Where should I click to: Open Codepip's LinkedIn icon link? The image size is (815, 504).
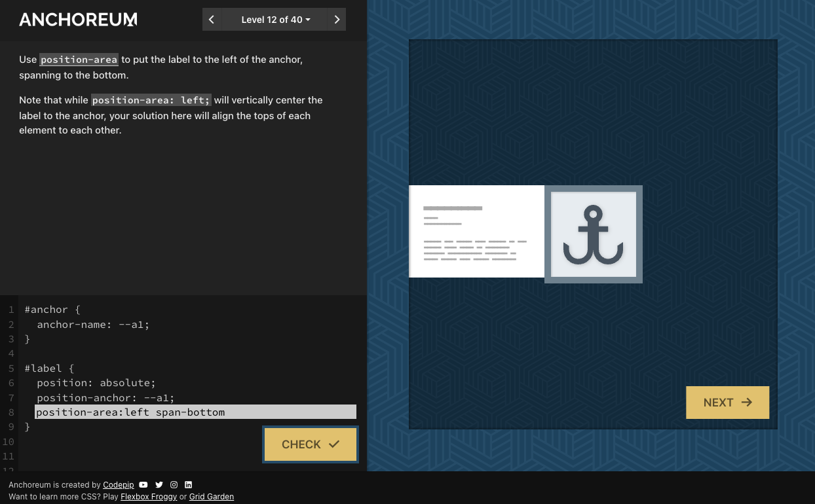tap(189, 485)
